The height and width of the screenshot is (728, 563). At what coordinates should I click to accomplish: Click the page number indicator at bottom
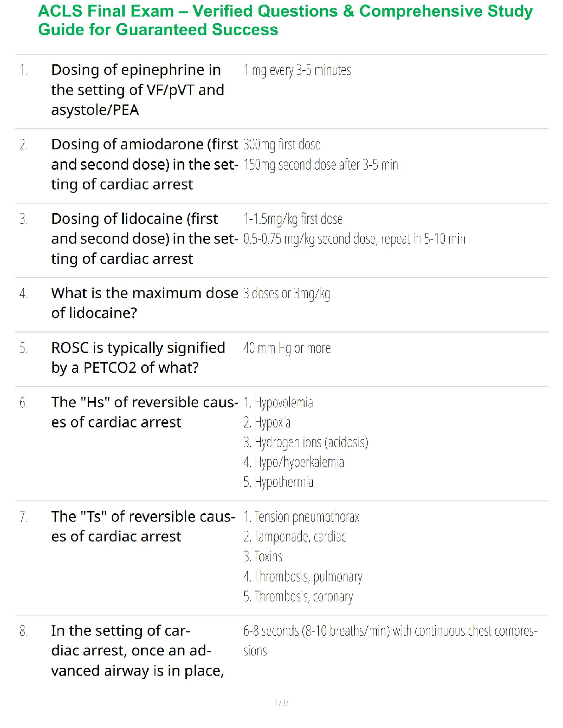[281, 703]
